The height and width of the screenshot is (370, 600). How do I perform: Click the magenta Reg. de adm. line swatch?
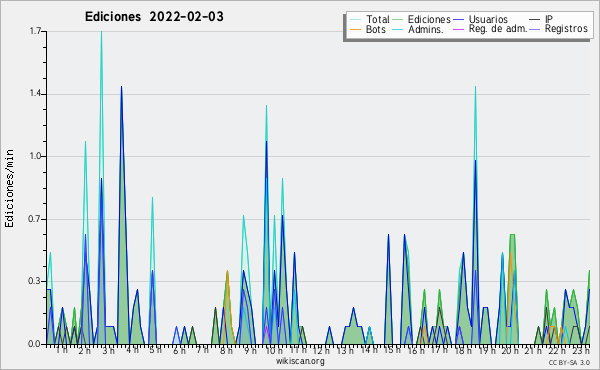(x=458, y=29)
